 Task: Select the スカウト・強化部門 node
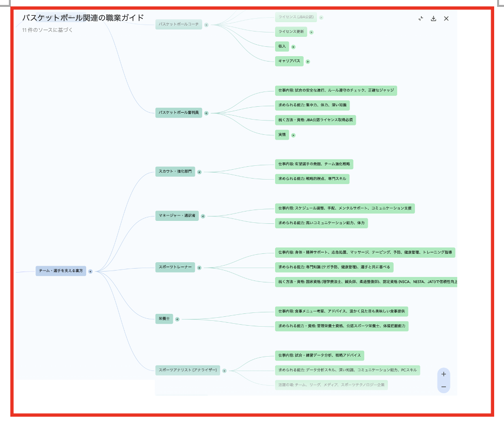point(175,172)
